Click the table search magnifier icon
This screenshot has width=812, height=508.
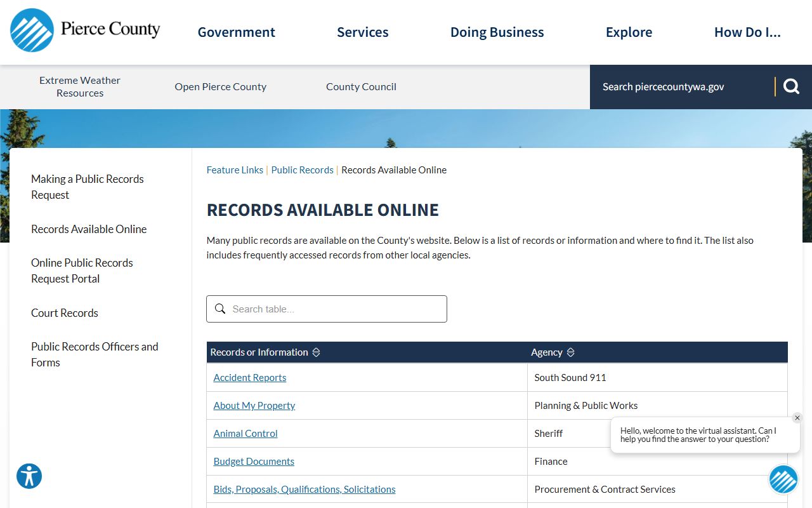point(220,309)
